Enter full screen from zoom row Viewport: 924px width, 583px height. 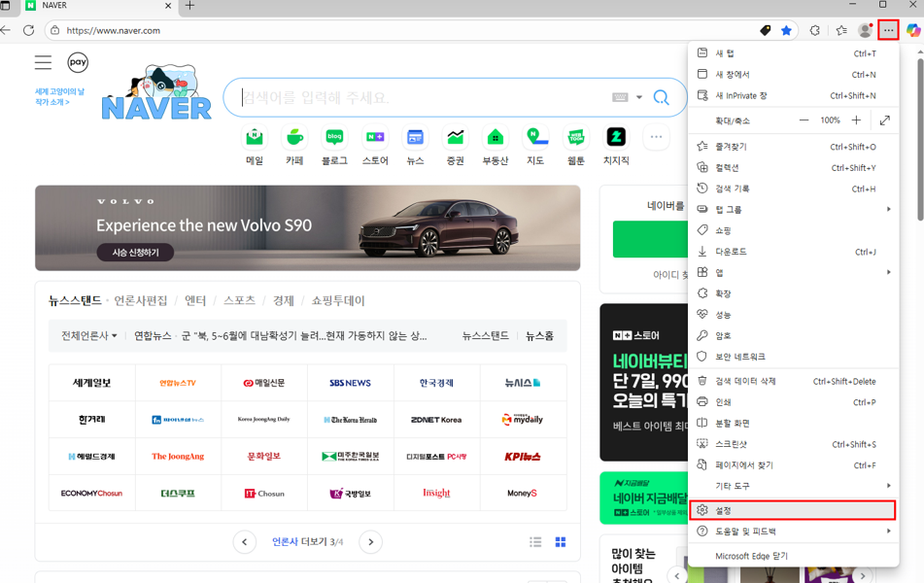tap(884, 120)
